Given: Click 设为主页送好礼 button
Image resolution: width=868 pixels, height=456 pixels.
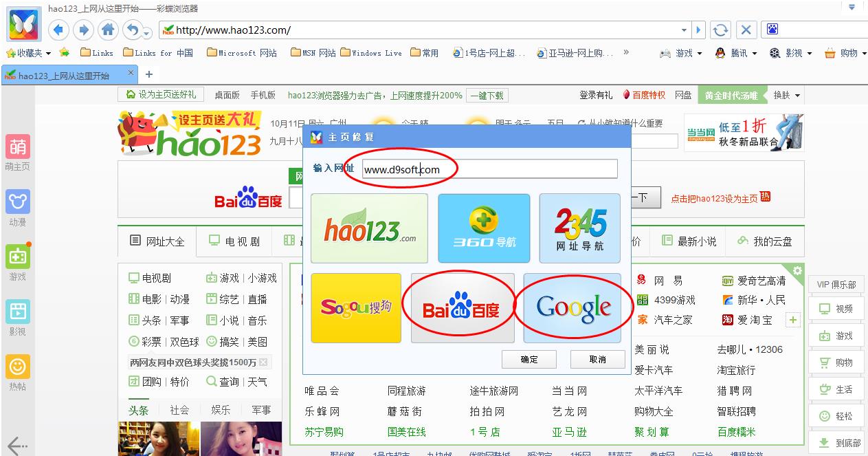Looking at the screenshot, I should coord(162,95).
